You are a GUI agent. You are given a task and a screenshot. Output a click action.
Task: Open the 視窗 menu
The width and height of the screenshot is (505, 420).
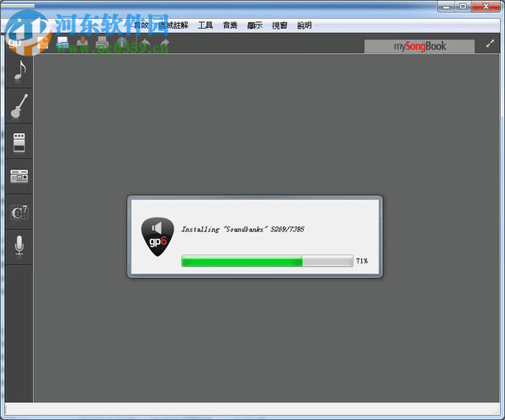click(279, 25)
